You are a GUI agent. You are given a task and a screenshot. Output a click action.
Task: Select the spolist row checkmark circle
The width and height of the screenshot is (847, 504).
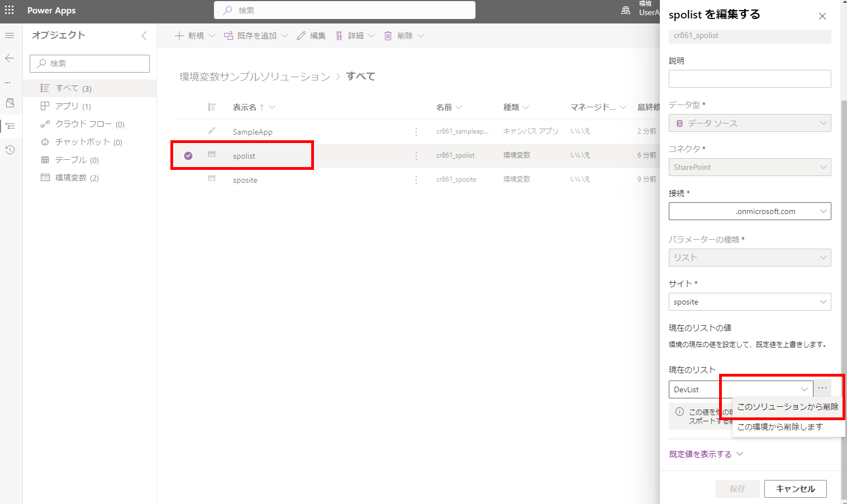tap(188, 156)
